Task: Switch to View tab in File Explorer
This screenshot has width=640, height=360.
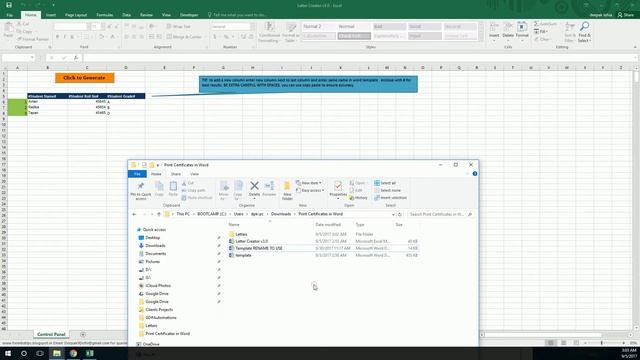Action: [x=194, y=174]
